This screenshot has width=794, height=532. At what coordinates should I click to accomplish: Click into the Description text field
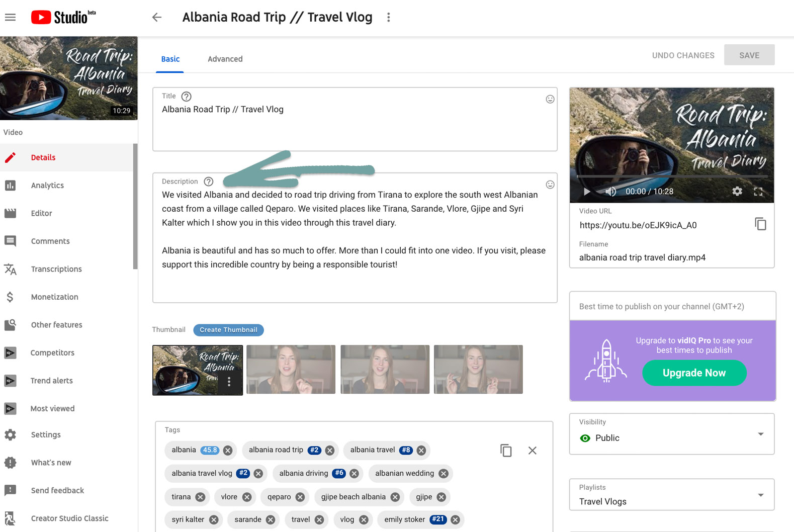tap(355, 238)
